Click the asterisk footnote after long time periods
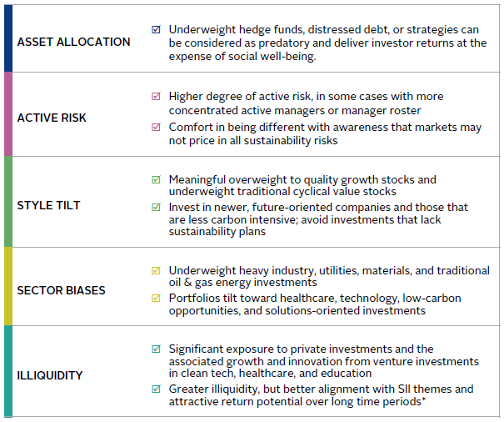504x422 pixels. click(424, 399)
